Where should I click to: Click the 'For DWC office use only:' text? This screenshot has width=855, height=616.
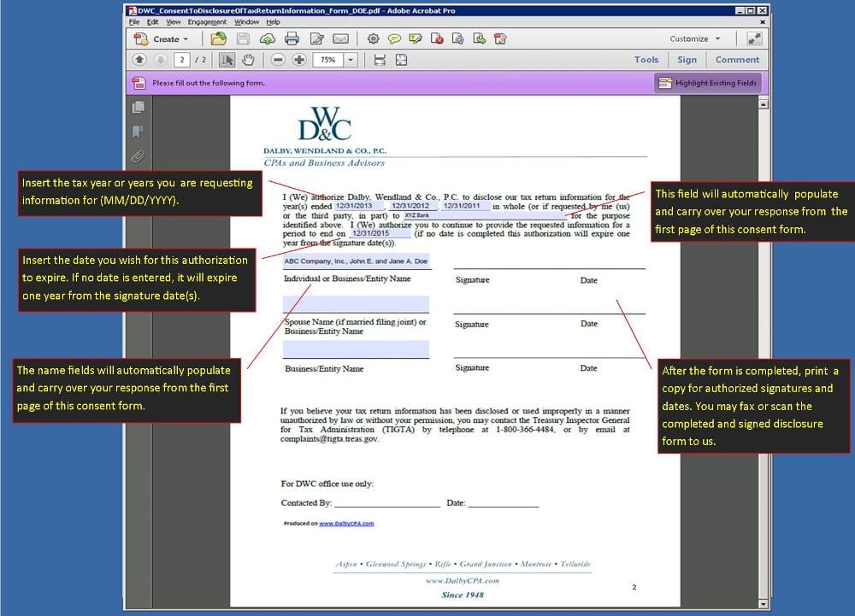[327, 484]
